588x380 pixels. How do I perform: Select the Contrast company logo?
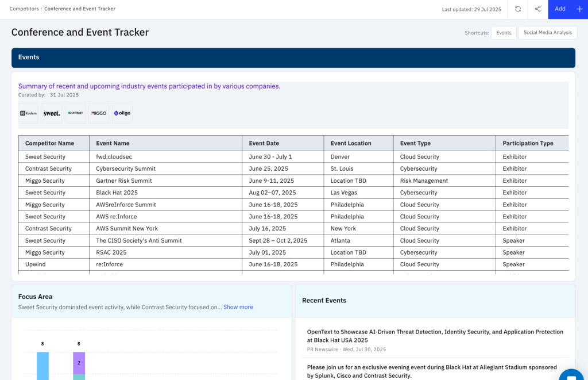click(75, 113)
